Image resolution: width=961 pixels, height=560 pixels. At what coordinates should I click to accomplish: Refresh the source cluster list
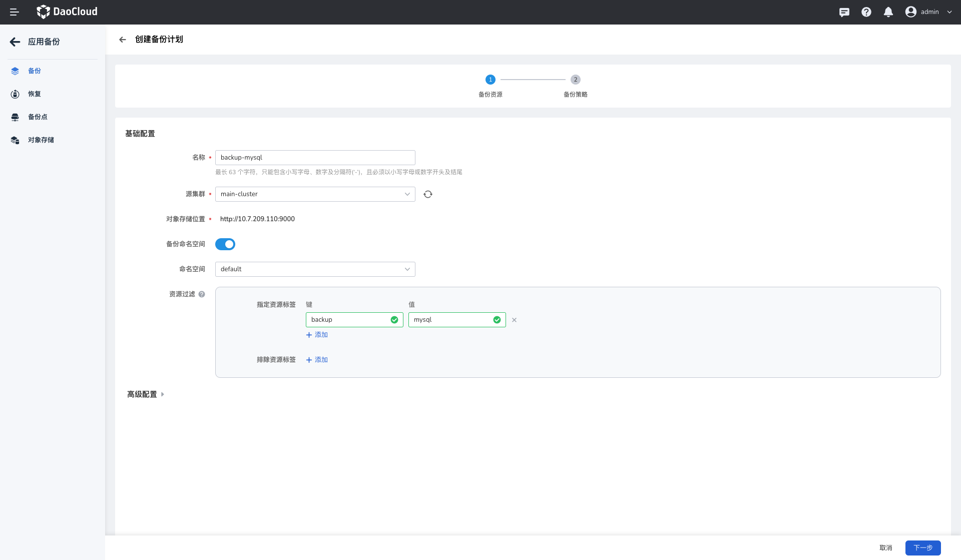tap(428, 194)
